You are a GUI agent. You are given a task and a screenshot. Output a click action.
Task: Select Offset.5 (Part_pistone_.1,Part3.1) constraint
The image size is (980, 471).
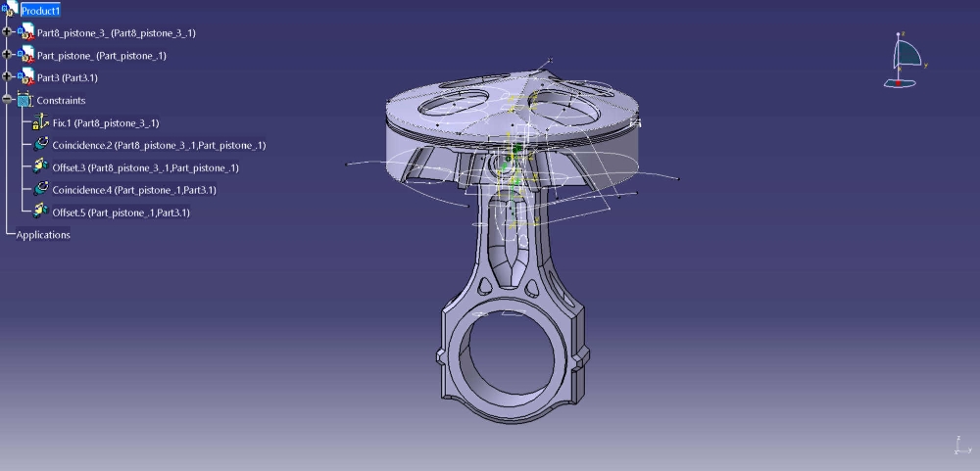[122, 212]
